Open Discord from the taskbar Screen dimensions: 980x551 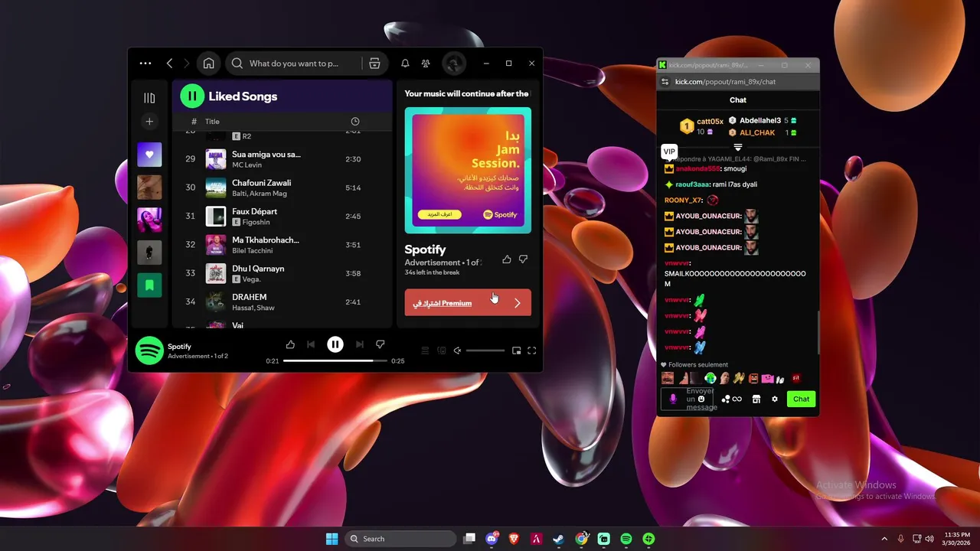point(492,539)
